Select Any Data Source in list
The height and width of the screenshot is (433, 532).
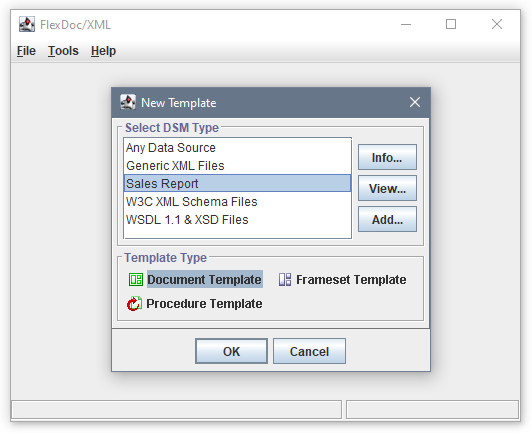tap(238, 148)
